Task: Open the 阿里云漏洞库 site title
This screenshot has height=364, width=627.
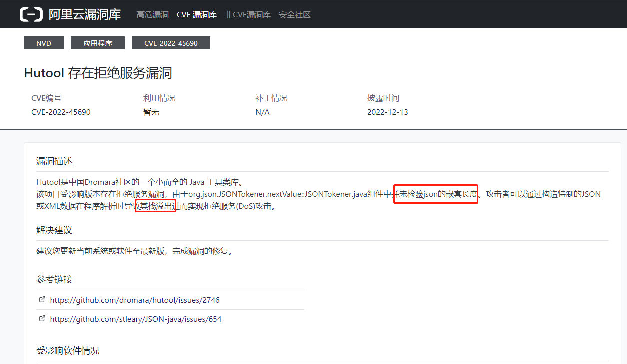Action: (x=85, y=14)
